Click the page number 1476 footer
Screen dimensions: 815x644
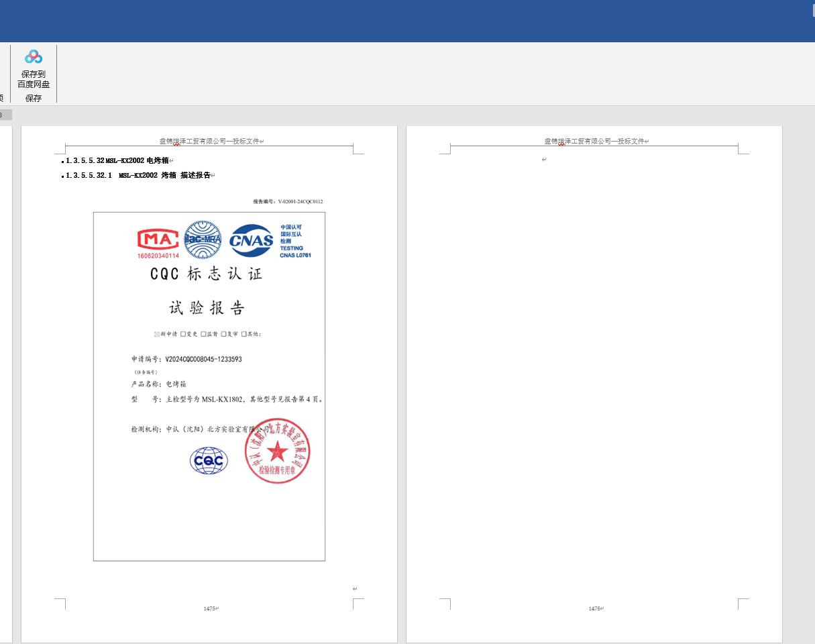tap(595, 608)
